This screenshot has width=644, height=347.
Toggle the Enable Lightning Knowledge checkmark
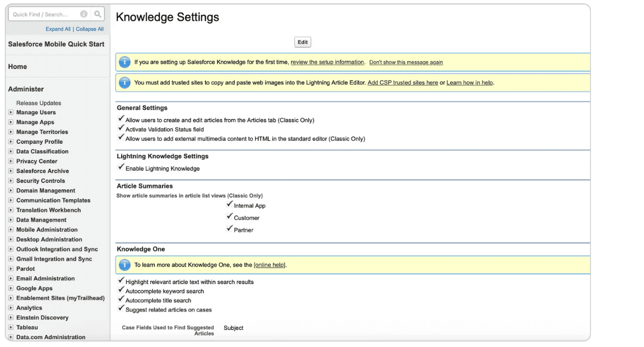tap(121, 168)
